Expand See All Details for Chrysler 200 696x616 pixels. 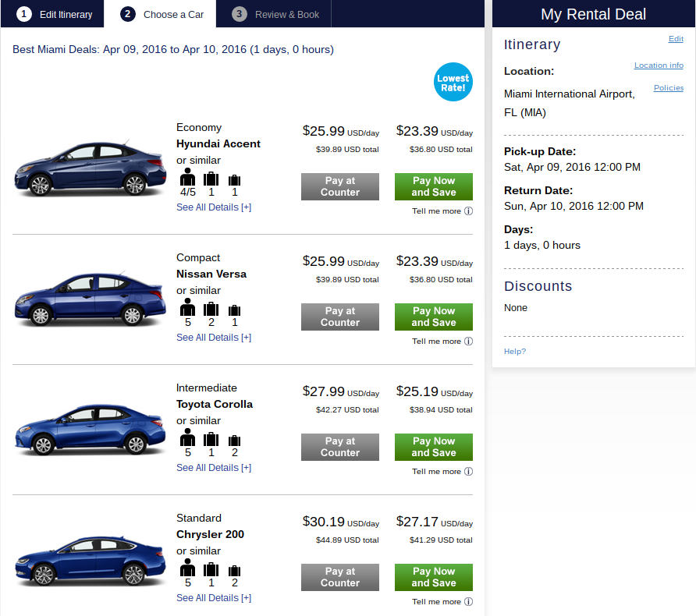click(x=214, y=598)
